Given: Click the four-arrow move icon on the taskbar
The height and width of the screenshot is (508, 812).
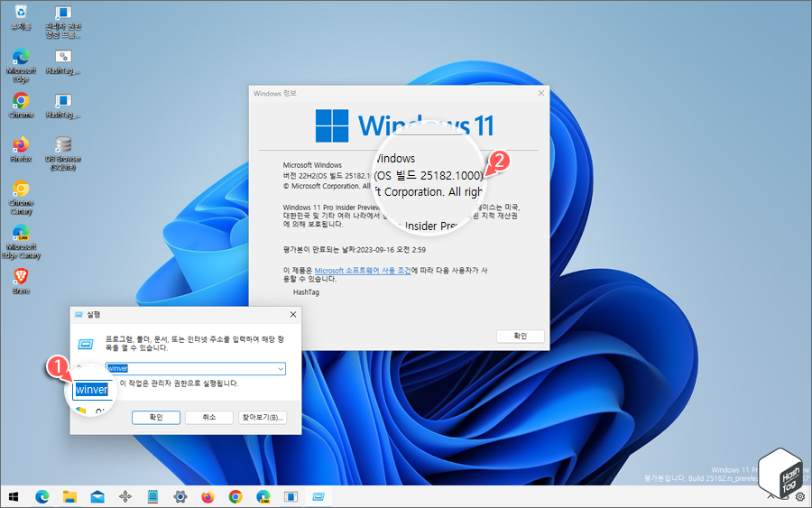Looking at the screenshot, I should (125, 497).
